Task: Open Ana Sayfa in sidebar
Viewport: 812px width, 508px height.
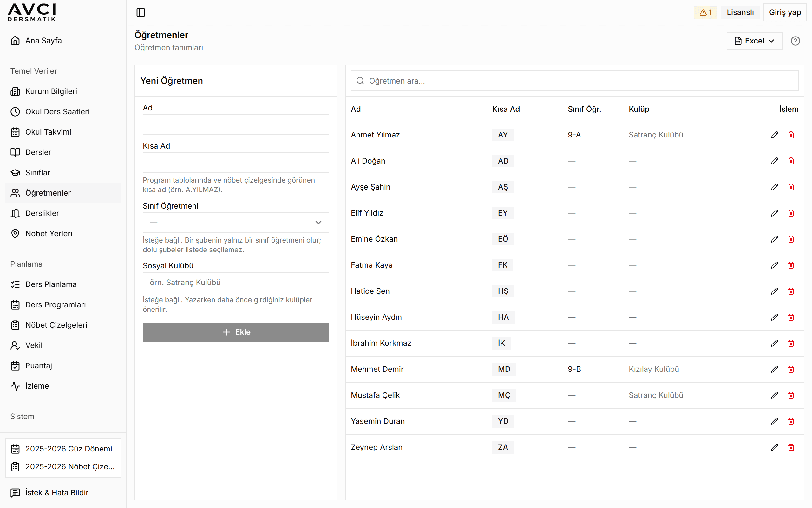Action: [x=63, y=41]
